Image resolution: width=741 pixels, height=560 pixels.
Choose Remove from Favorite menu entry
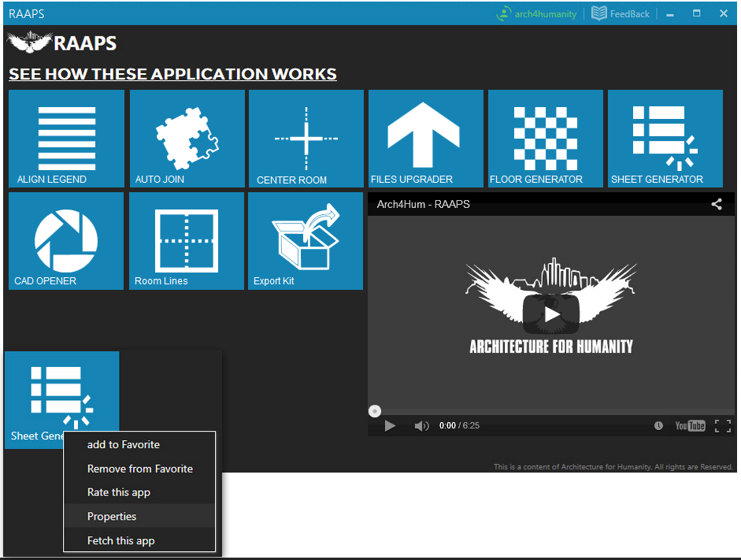click(139, 469)
